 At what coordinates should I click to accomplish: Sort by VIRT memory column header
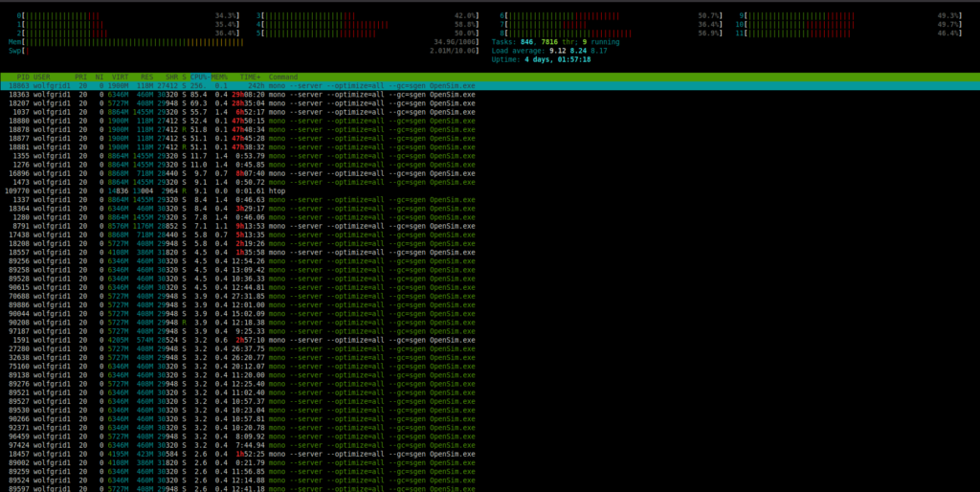tap(120, 77)
